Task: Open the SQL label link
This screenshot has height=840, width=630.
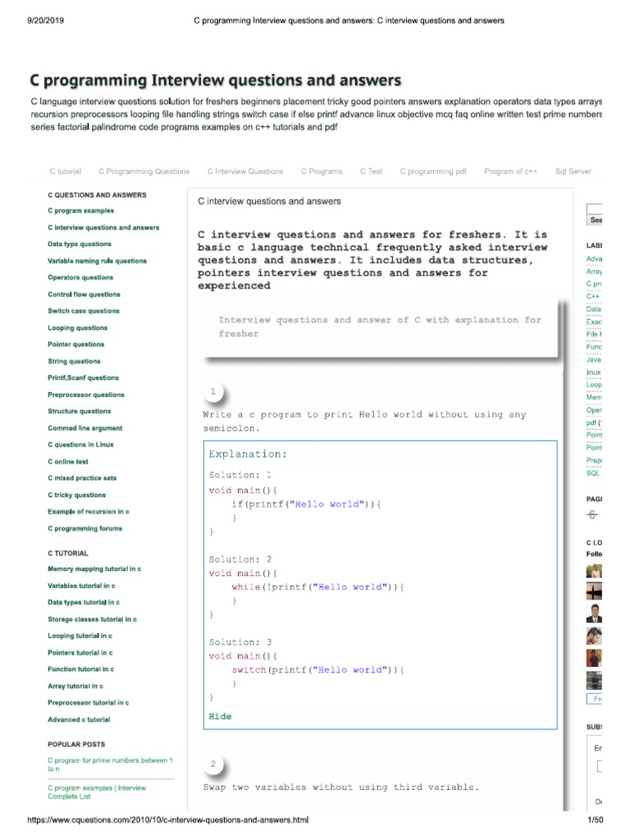Action: click(x=592, y=473)
